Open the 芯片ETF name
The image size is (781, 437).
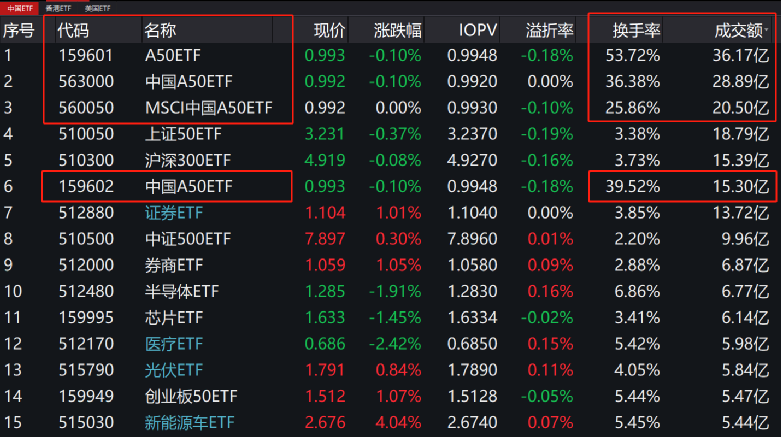click(x=174, y=317)
